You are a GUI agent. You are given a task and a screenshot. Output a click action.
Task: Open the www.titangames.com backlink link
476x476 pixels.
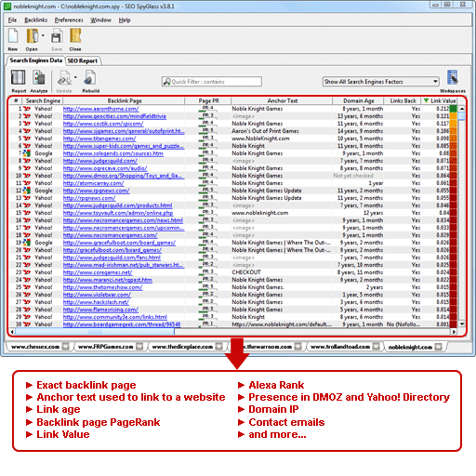[99, 139]
